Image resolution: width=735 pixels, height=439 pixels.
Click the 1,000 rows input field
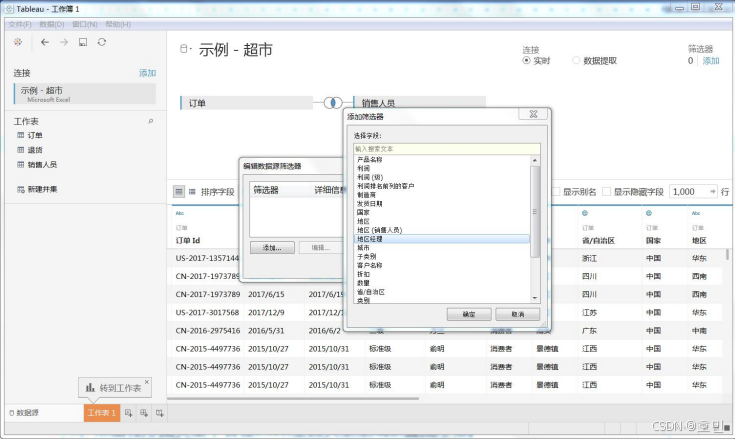click(688, 192)
